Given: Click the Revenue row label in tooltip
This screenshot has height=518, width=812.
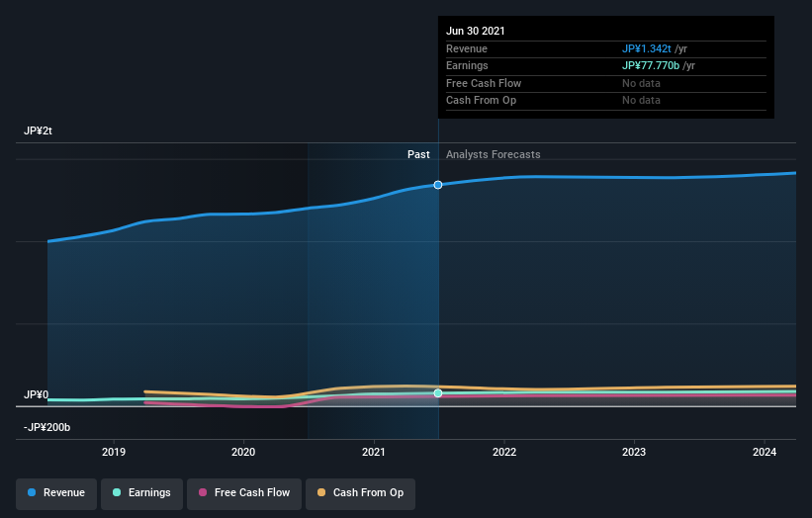Looking at the screenshot, I should point(467,48).
